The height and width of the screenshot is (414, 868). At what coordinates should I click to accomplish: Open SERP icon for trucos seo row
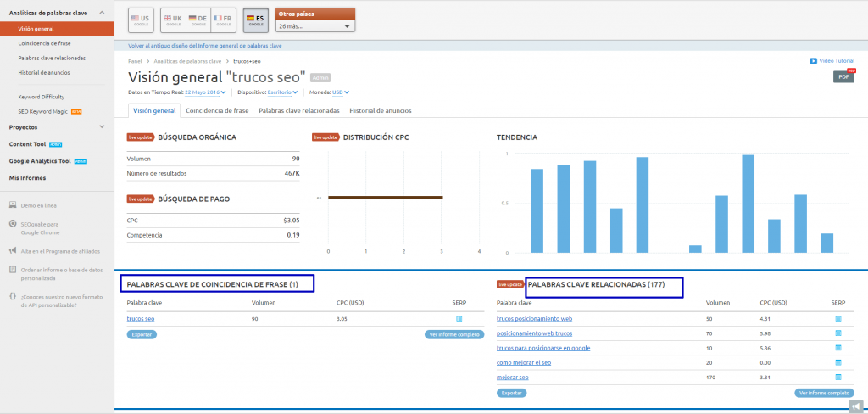pos(459,319)
